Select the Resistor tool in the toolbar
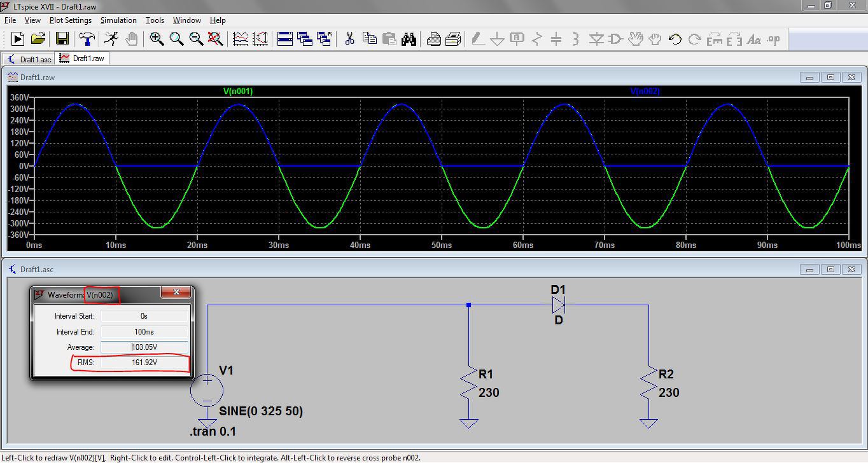This screenshot has width=868, height=463. coord(536,39)
